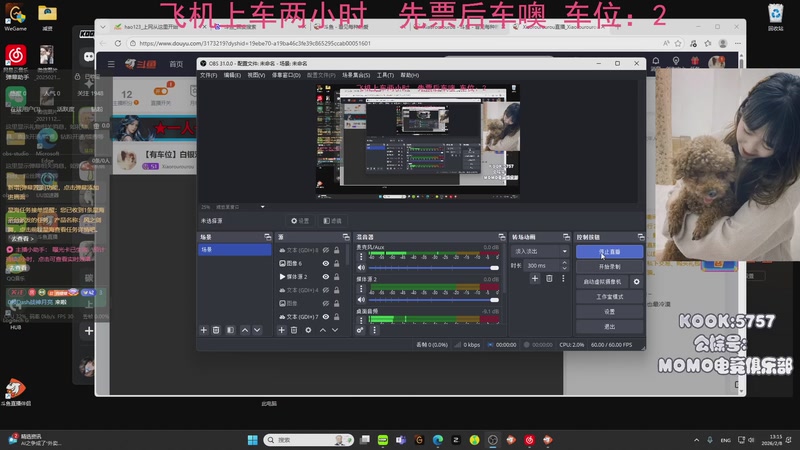
Task: Open 媒体源 2 mixer channel three-dot options
Action: (x=361, y=289)
